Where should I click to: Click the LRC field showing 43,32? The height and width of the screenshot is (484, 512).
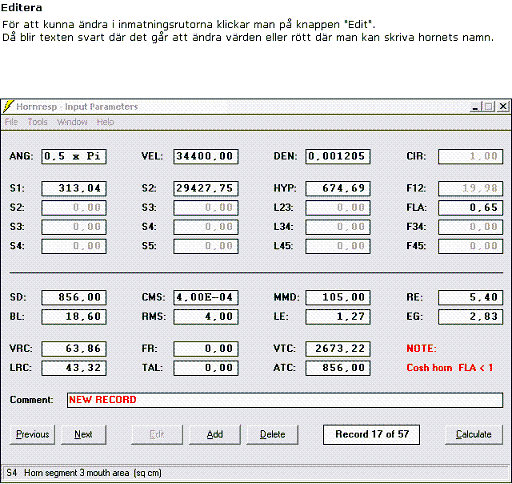(74, 368)
